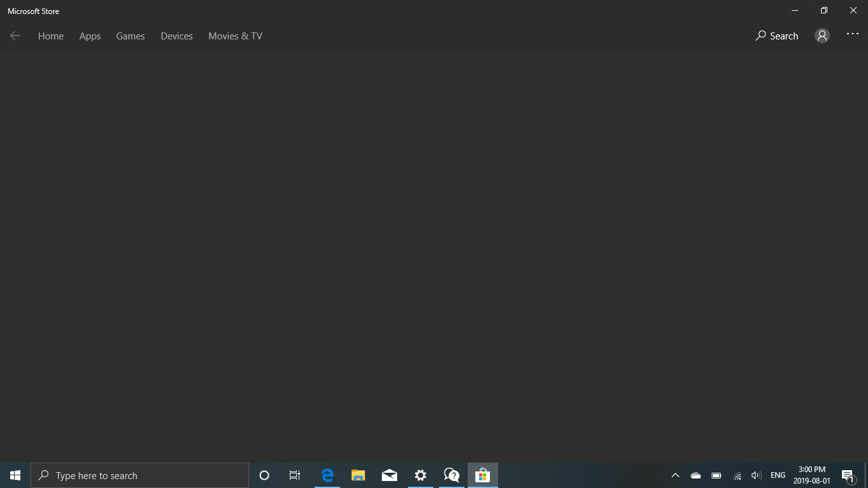
Task: Click the Show desktop strip on the taskbar
Action: pos(866,475)
